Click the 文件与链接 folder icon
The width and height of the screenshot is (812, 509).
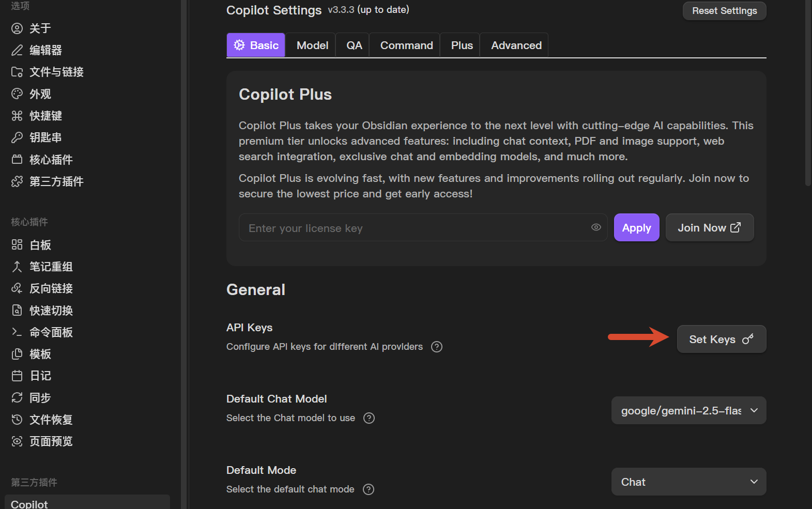pyautogui.click(x=17, y=72)
